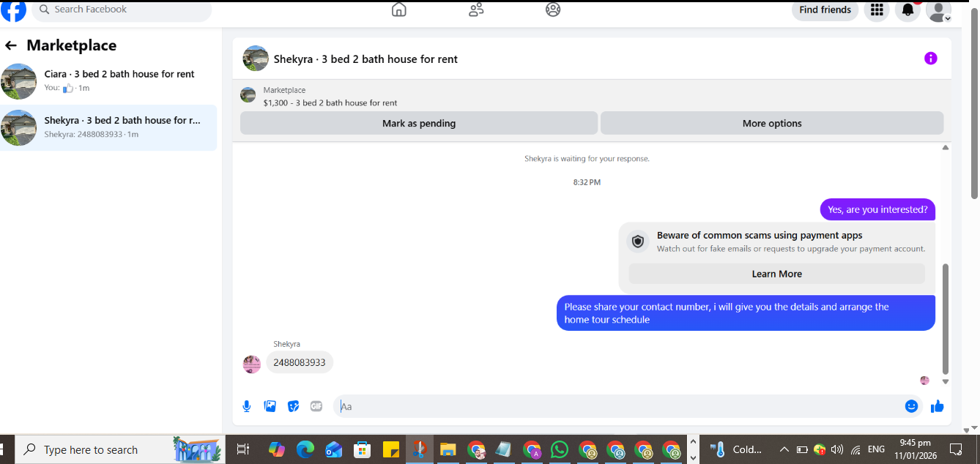Record a voice clip with microphone icon
The height and width of the screenshot is (464, 980).
(x=247, y=406)
